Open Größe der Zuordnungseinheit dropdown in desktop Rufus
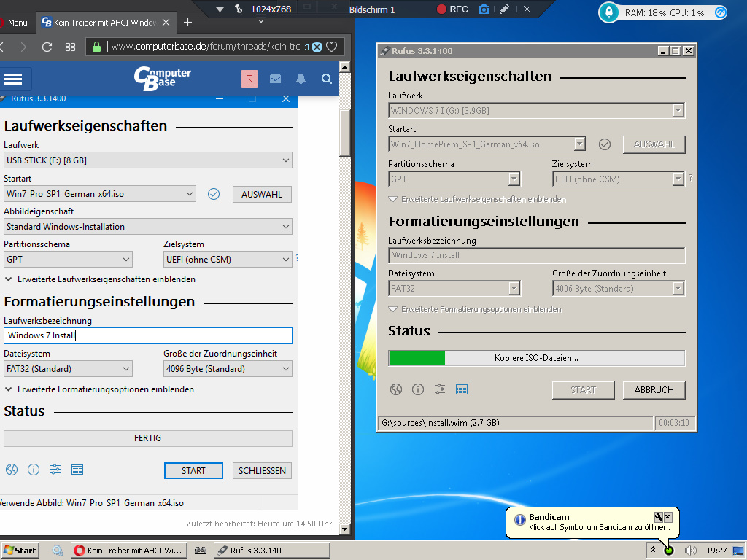This screenshot has width=747, height=560. pyautogui.click(x=619, y=288)
